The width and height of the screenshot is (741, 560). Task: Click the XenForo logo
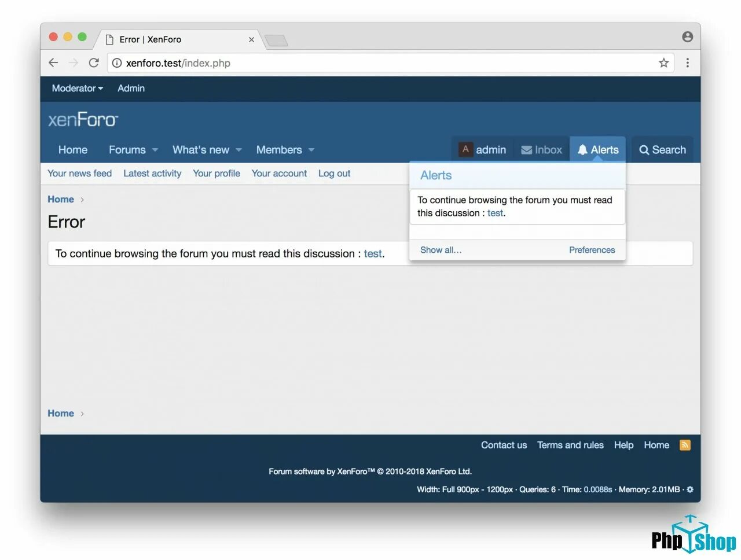[x=83, y=120]
